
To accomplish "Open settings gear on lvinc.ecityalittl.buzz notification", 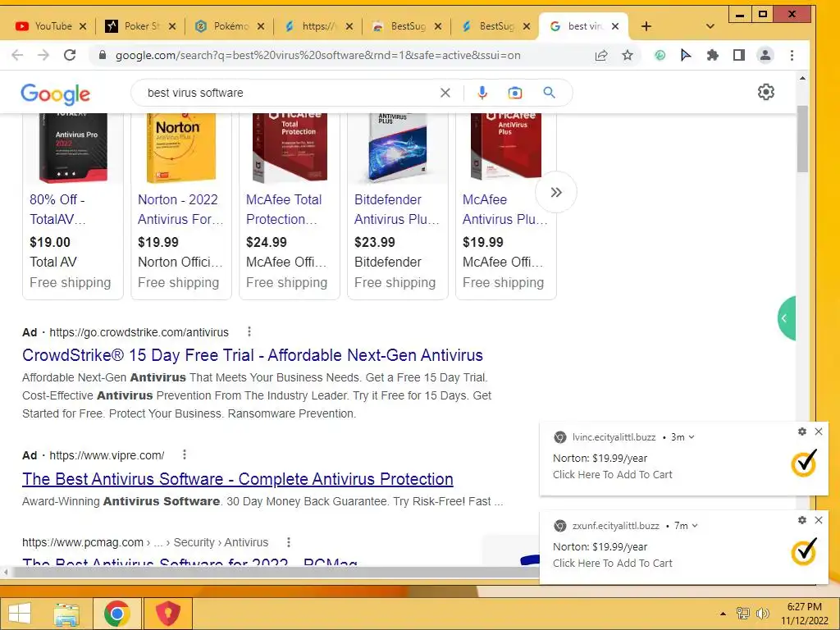I will pos(802,431).
